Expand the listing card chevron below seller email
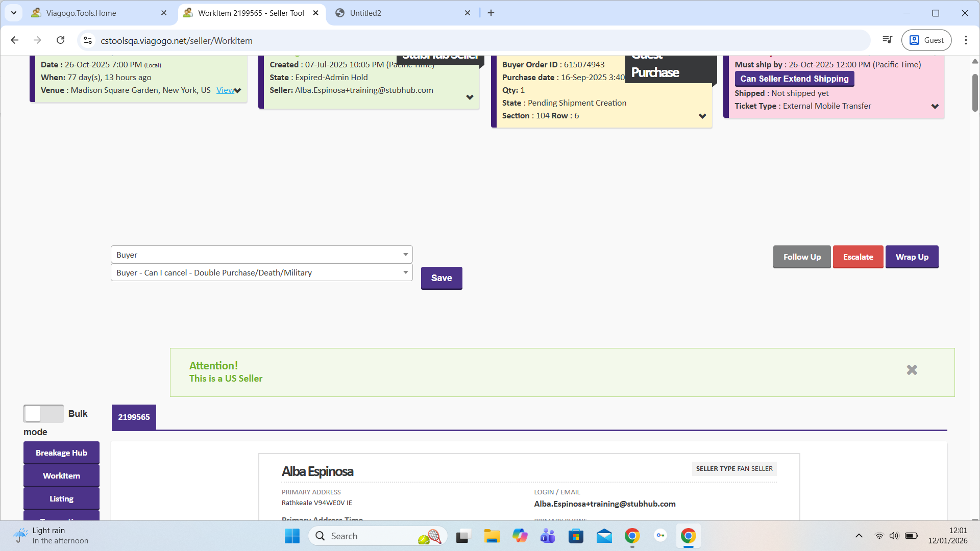The width and height of the screenshot is (980, 551). click(470, 97)
